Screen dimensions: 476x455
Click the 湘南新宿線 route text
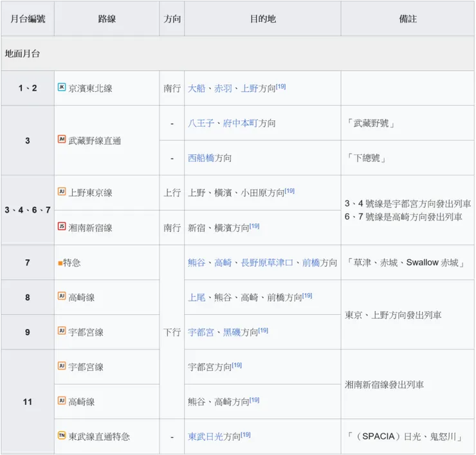(x=90, y=227)
